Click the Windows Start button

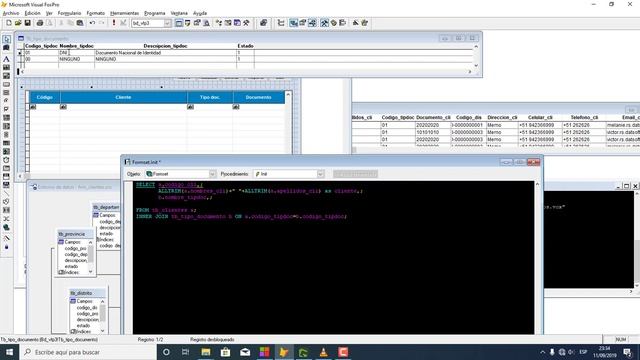coord(9,352)
